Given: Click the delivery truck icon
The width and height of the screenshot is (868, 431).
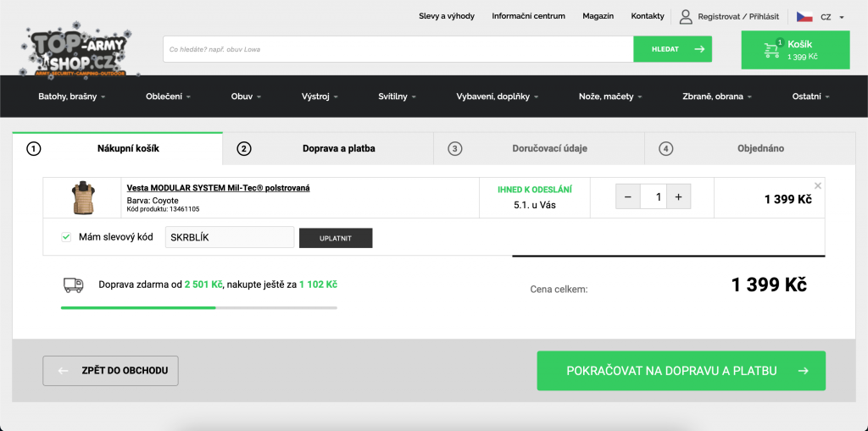Looking at the screenshot, I should click(x=73, y=285).
